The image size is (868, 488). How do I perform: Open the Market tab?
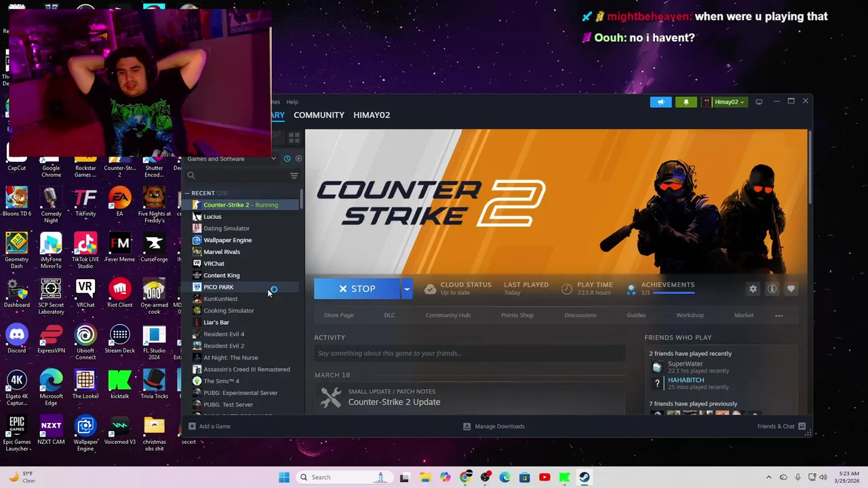[x=744, y=315]
